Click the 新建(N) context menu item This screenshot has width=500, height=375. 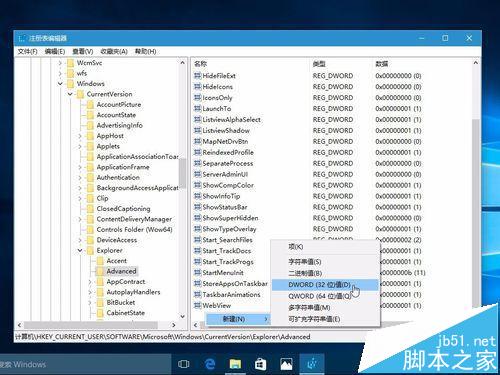tap(238, 319)
